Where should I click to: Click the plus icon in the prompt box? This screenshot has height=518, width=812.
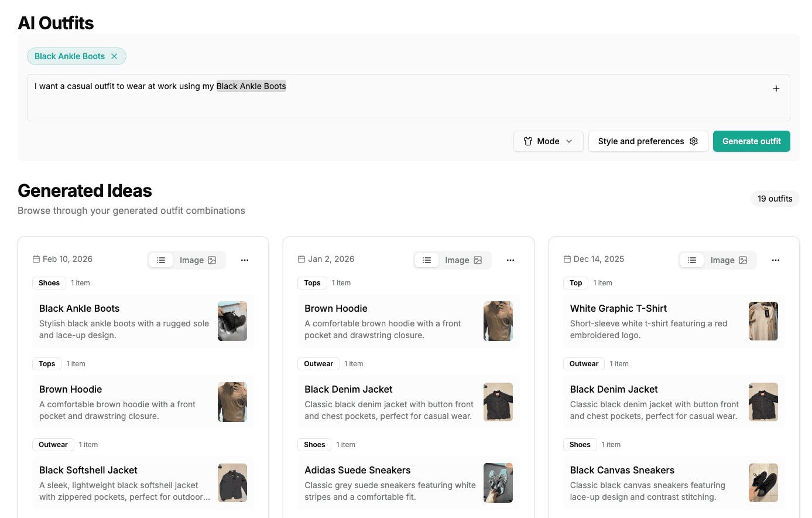click(x=776, y=88)
